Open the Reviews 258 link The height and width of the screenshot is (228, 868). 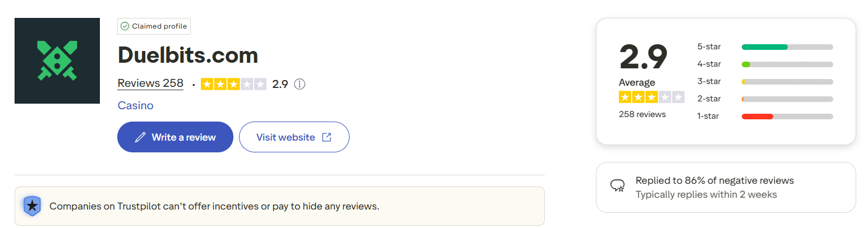click(150, 83)
